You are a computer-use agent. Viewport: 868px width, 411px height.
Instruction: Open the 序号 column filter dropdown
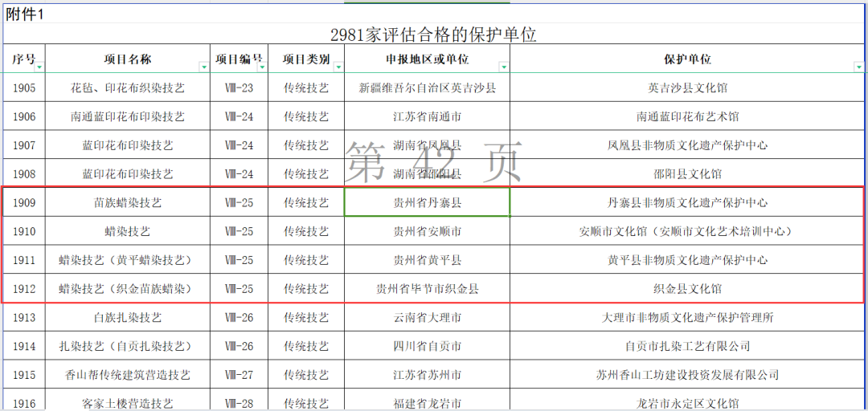pos(39,67)
